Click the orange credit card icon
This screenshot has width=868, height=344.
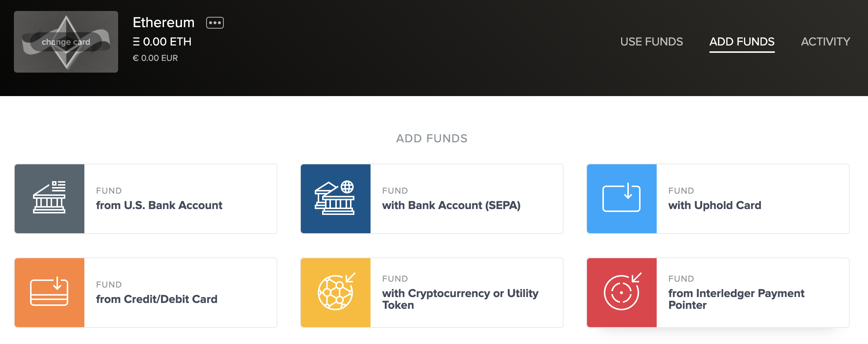click(x=49, y=292)
